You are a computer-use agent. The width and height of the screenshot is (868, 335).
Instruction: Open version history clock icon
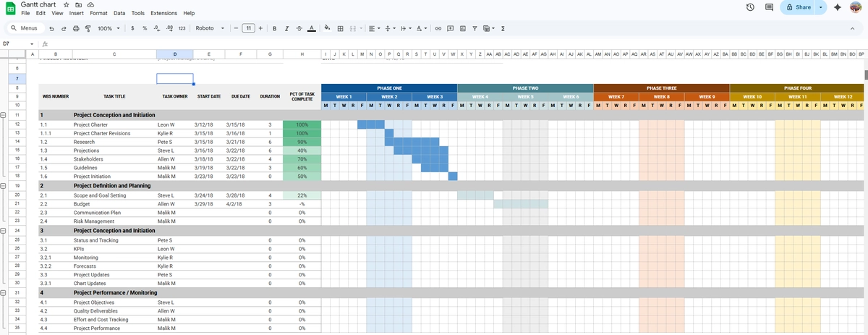[750, 7]
